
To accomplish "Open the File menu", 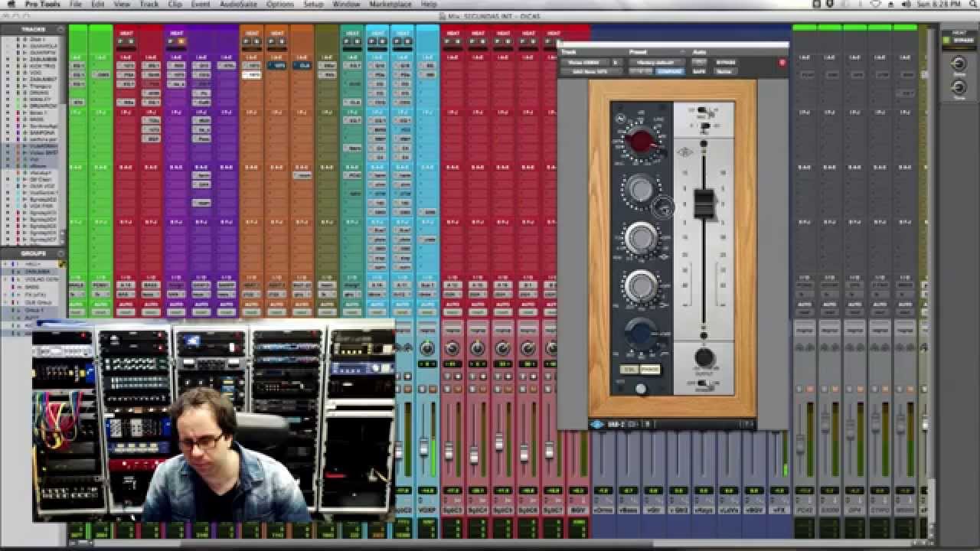I will [75, 4].
